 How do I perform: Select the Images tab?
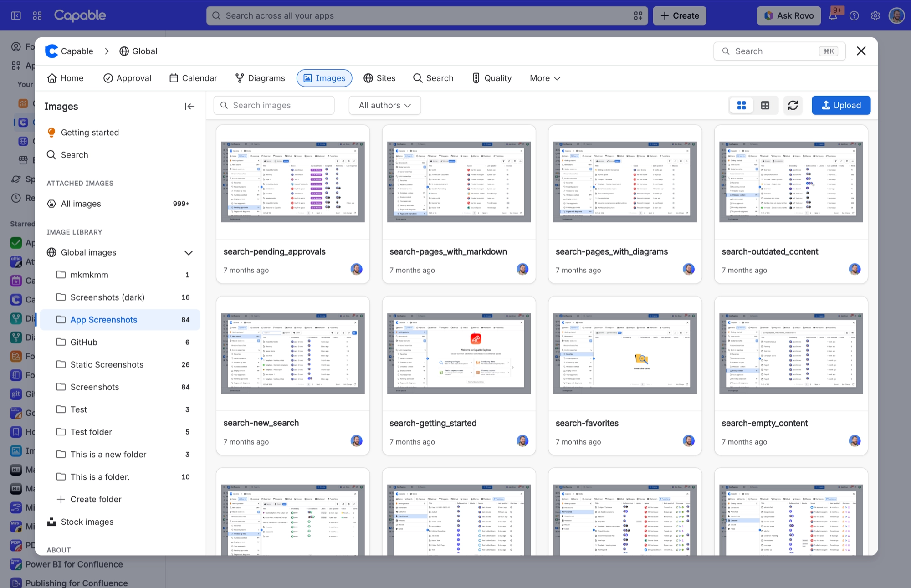(x=324, y=78)
